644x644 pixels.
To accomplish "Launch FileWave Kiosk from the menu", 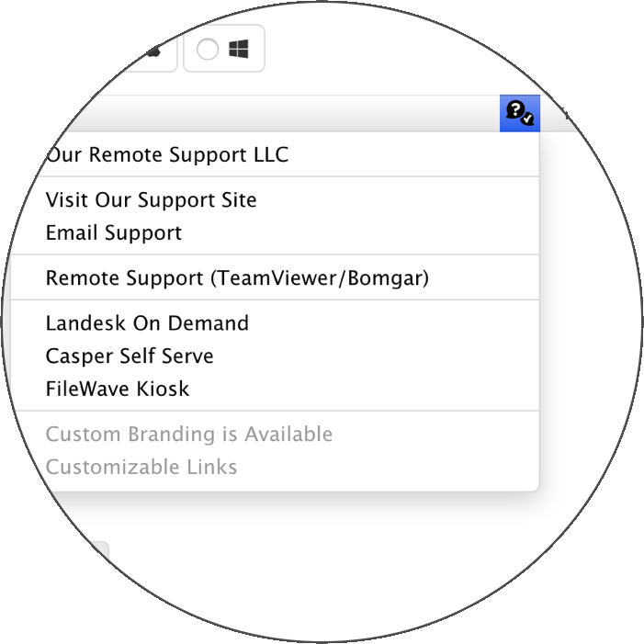I will tap(118, 389).
